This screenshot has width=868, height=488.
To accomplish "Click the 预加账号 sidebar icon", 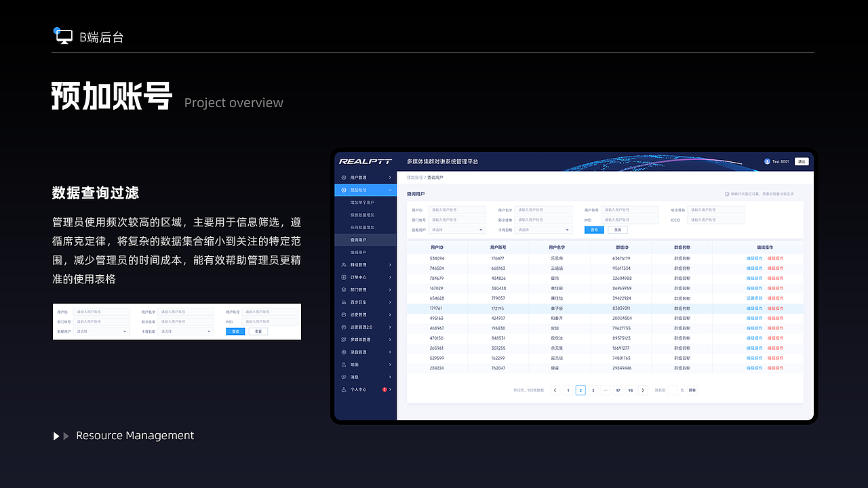I will tap(344, 190).
